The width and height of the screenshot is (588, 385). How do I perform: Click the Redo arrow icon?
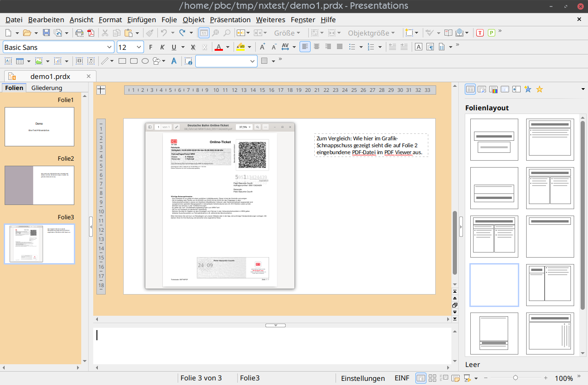click(182, 33)
